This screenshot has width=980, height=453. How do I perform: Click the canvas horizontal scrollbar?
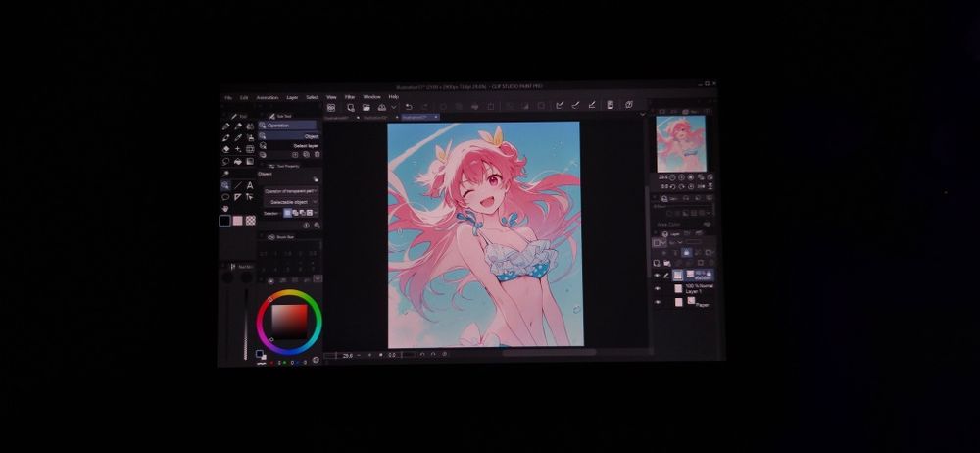tap(549, 353)
